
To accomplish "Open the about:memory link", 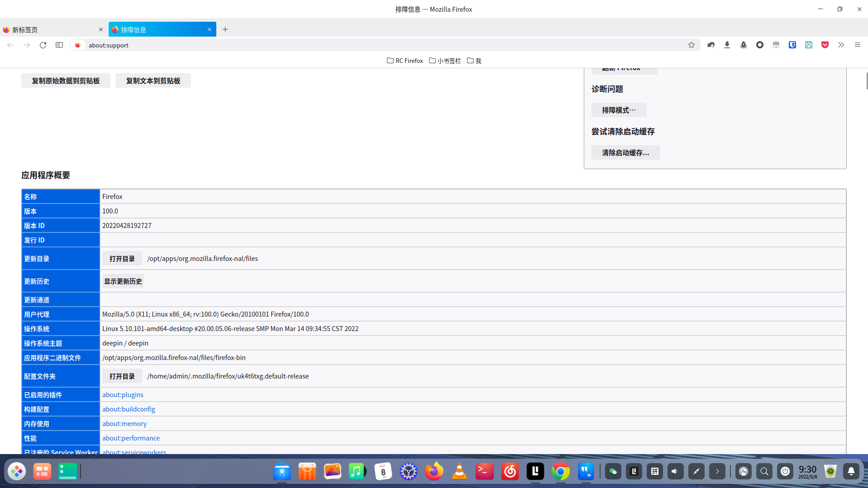I will [x=124, y=424].
